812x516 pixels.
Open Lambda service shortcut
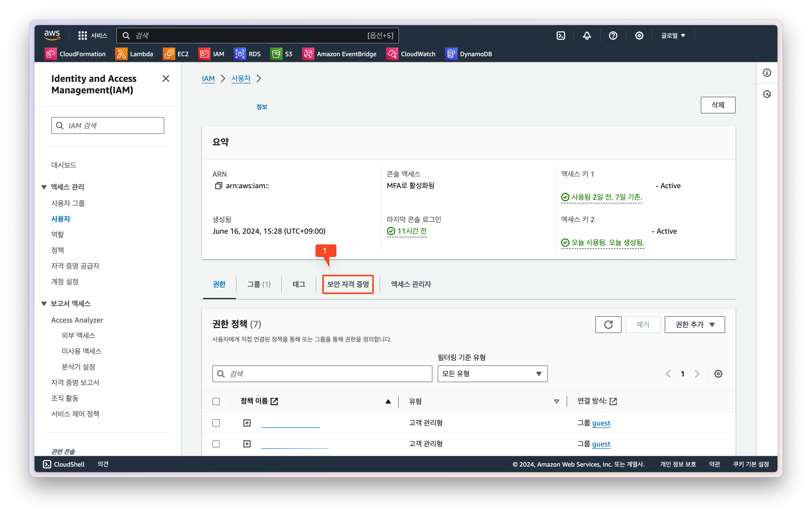click(x=134, y=54)
